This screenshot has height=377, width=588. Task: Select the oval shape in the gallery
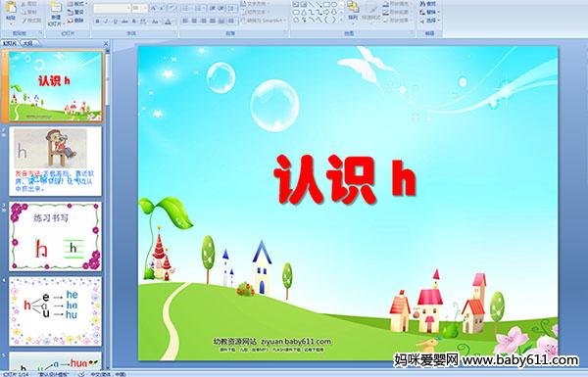pyautogui.click(x=335, y=5)
